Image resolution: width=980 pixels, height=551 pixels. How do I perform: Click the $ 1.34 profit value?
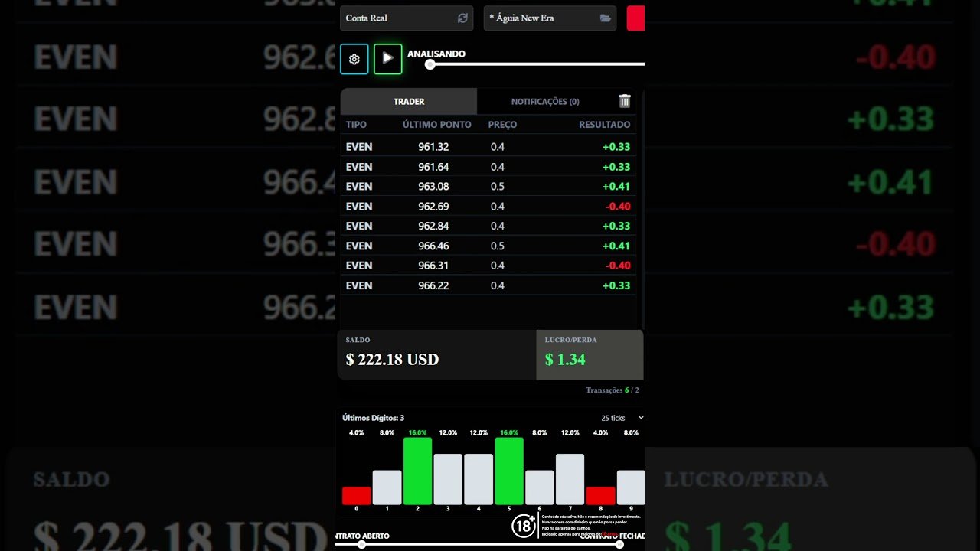point(565,360)
